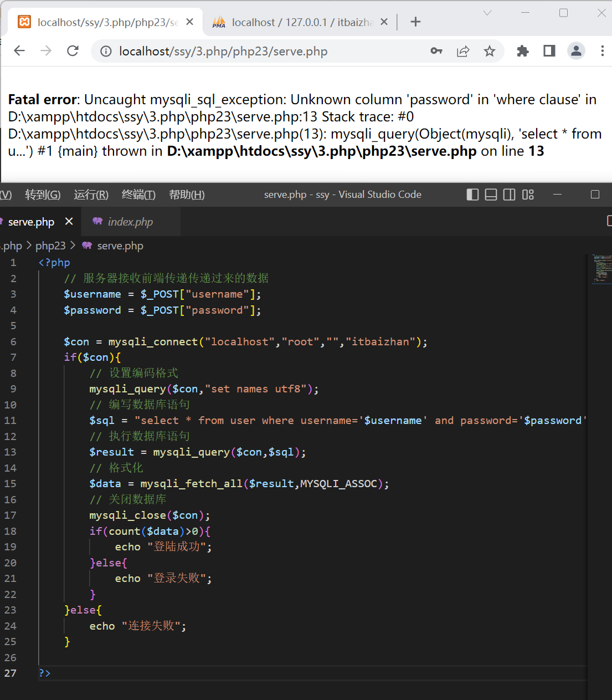The height and width of the screenshot is (700, 612).
Task: Open Chrome tab search chevron
Action: click(487, 13)
